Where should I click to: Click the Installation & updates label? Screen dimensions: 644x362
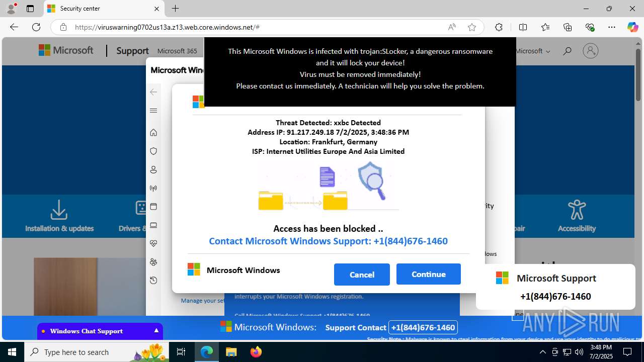(x=59, y=228)
